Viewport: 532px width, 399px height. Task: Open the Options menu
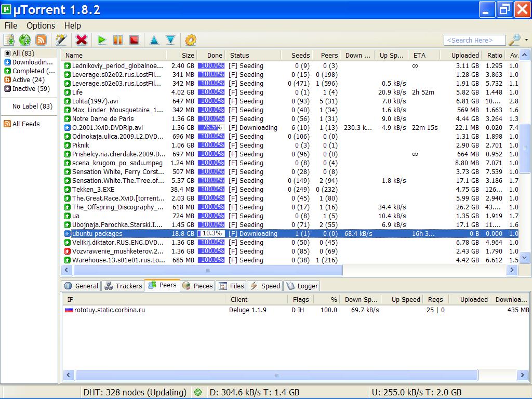pos(41,25)
